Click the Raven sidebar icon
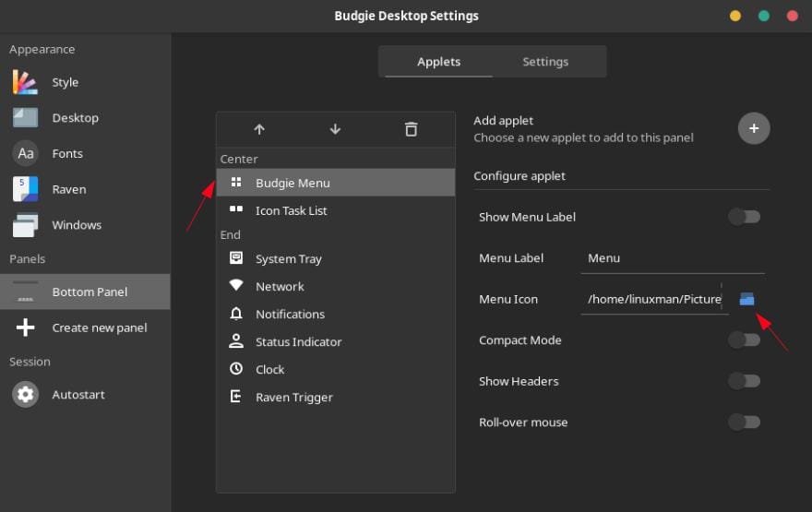Screen dimensions: 812x512 [x=25, y=189]
